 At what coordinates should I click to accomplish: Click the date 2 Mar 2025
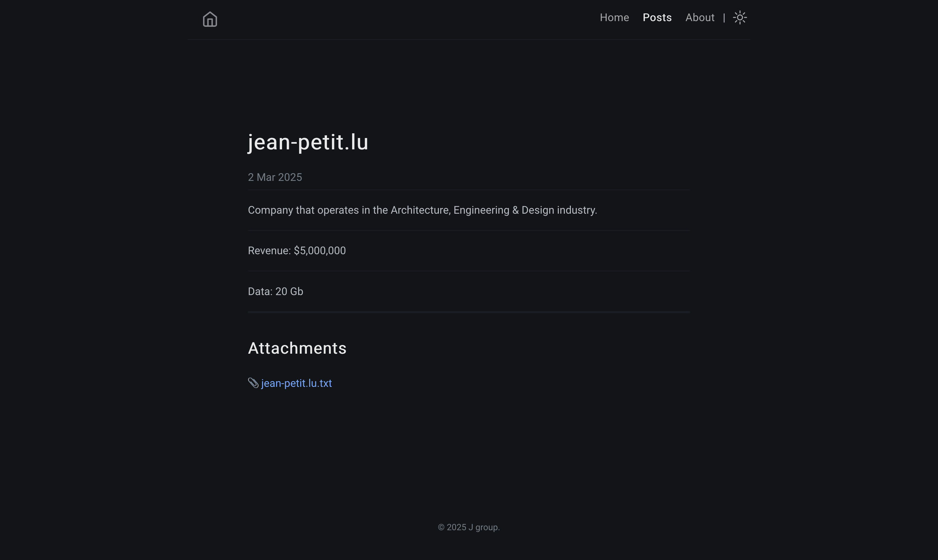pos(275,178)
